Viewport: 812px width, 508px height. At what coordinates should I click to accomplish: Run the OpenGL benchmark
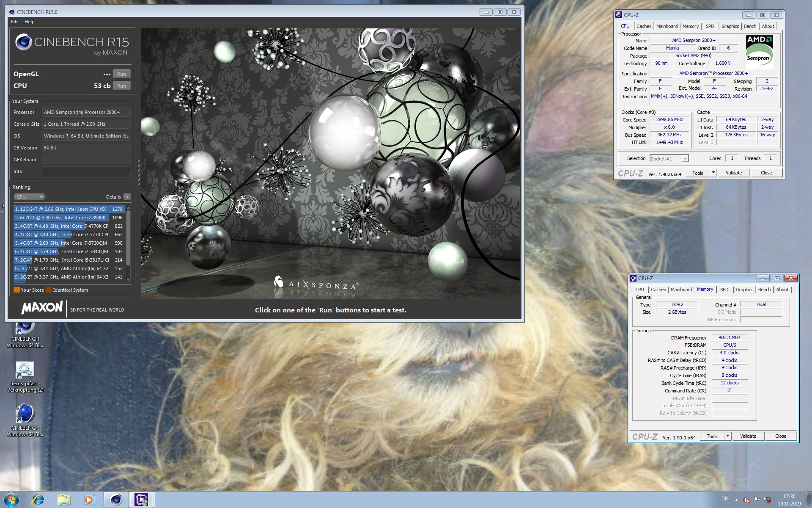pos(121,74)
